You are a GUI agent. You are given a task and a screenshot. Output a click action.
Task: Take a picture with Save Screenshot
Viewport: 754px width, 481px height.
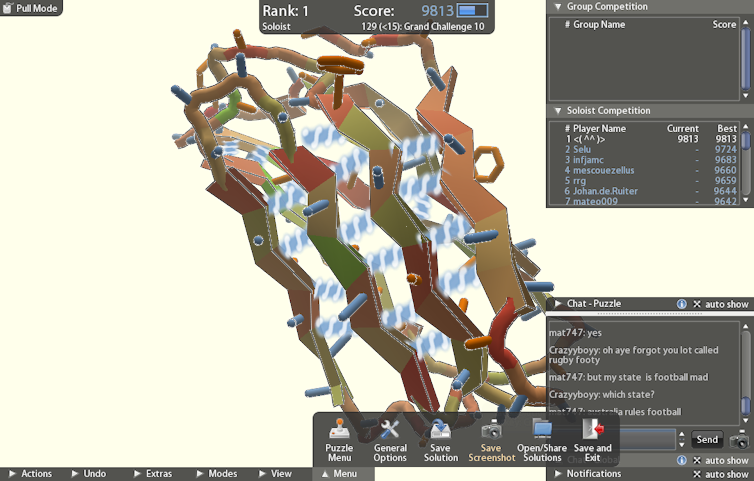pyautogui.click(x=491, y=431)
